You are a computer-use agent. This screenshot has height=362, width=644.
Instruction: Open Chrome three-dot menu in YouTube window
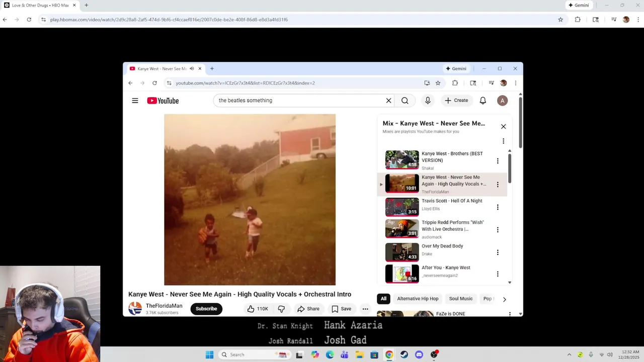515,83
